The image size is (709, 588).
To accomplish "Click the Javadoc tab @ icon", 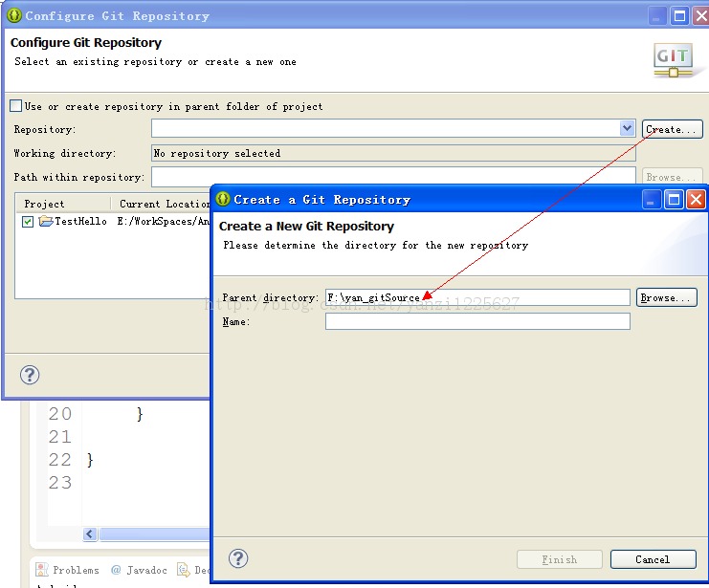I will click(x=116, y=570).
